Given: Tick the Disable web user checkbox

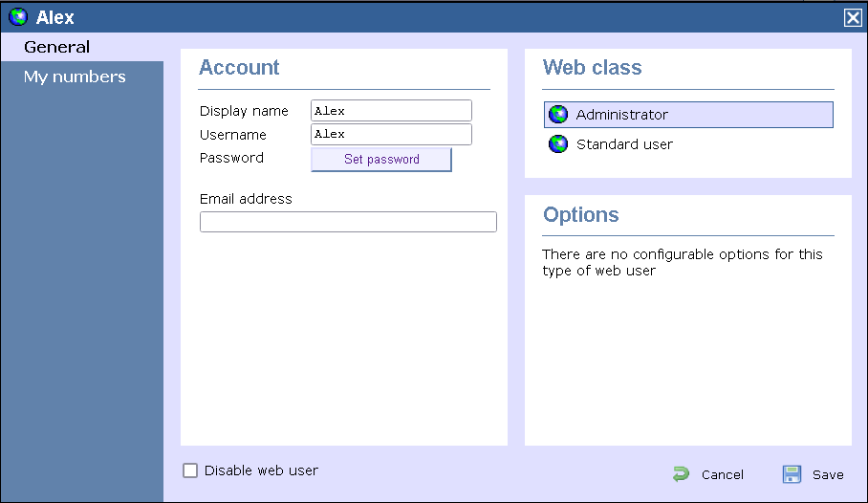Looking at the screenshot, I should 190,470.
